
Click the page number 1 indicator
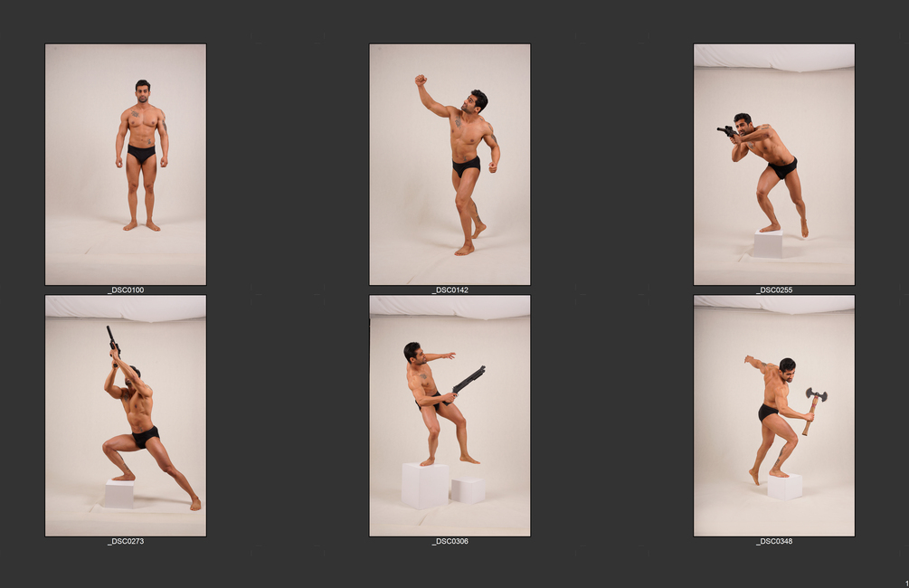click(906, 583)
